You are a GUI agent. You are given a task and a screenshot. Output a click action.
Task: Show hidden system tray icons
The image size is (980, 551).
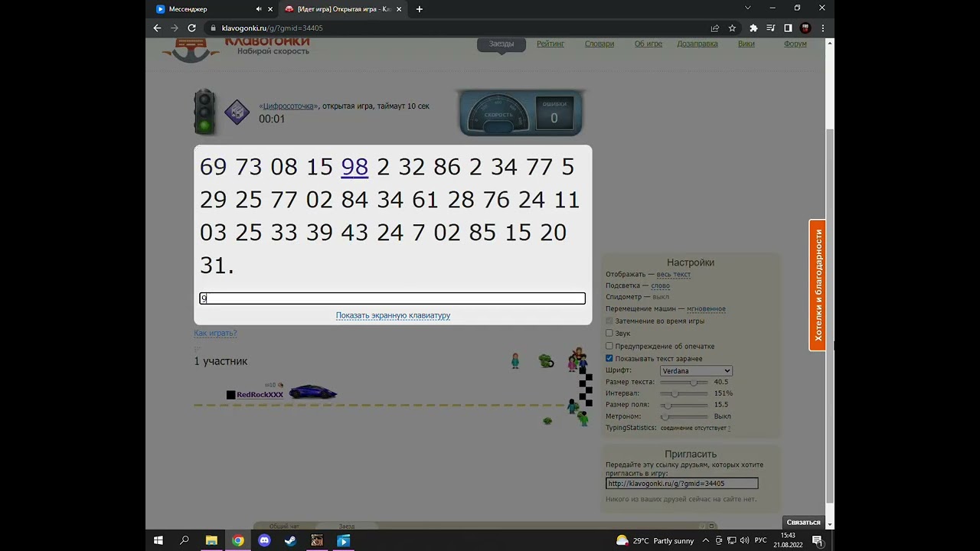pos(707,540)
